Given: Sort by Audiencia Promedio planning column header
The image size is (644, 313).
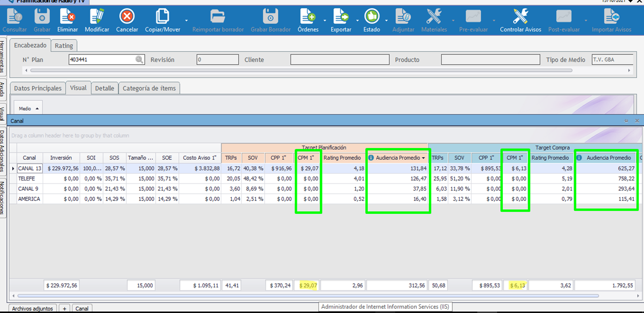Looking at the screenshot, I should [x=397, y=158].
